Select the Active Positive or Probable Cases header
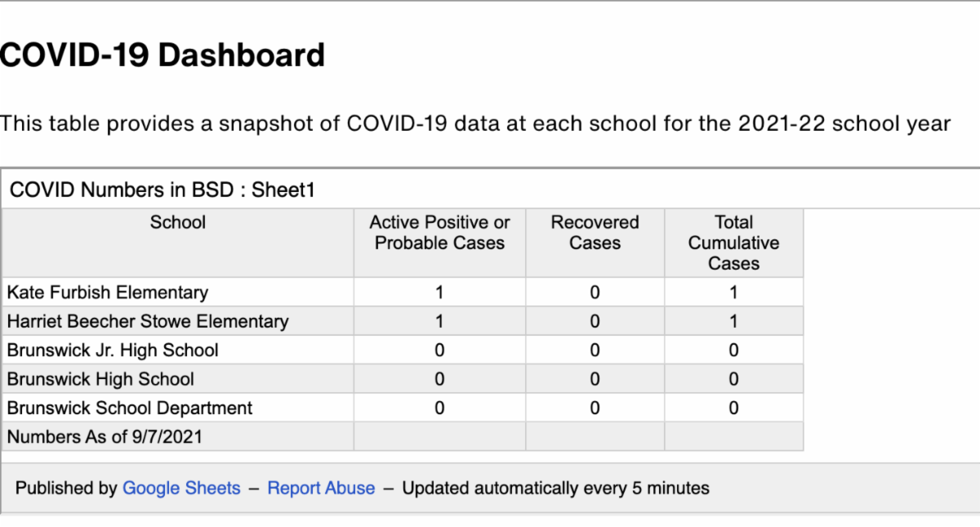The height and width of the screenshot is (527, 980). (x=439, y=233)
